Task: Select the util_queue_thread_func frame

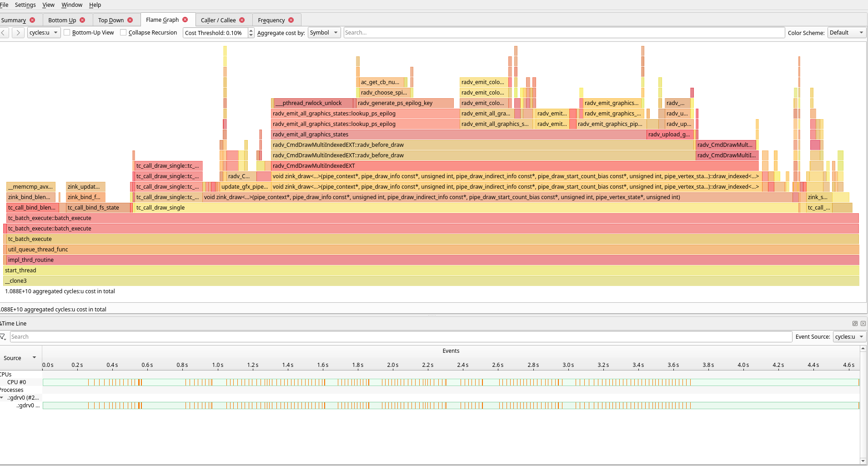Action: (433, 250)
